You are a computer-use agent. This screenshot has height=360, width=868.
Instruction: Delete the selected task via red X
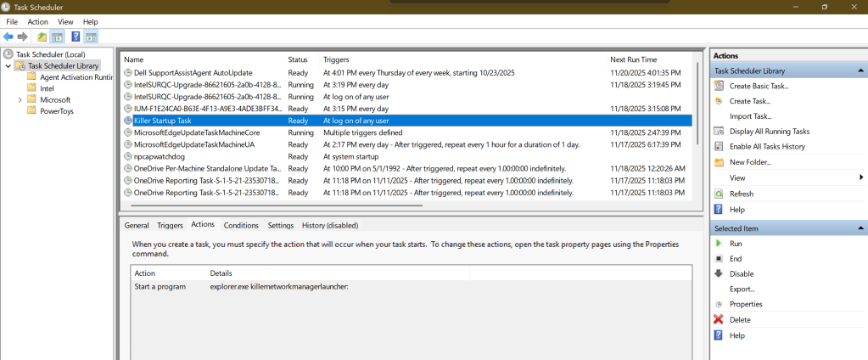[739, 320]
